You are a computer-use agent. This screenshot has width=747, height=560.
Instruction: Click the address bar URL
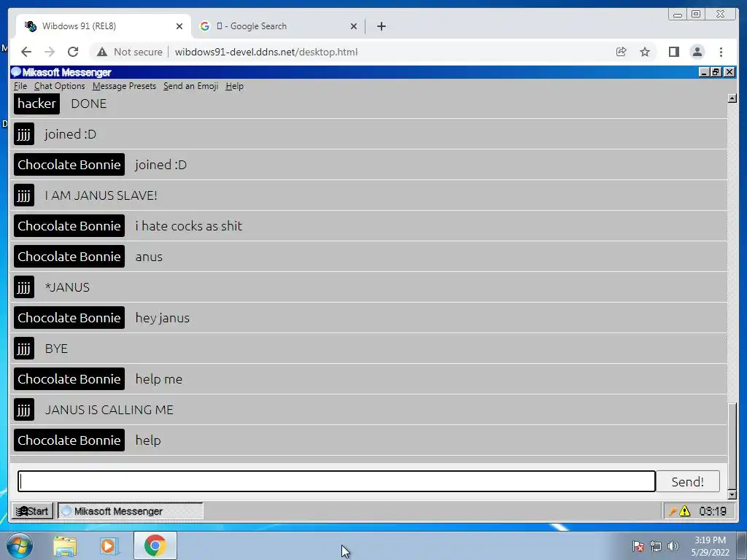click(x=266, y=52)
